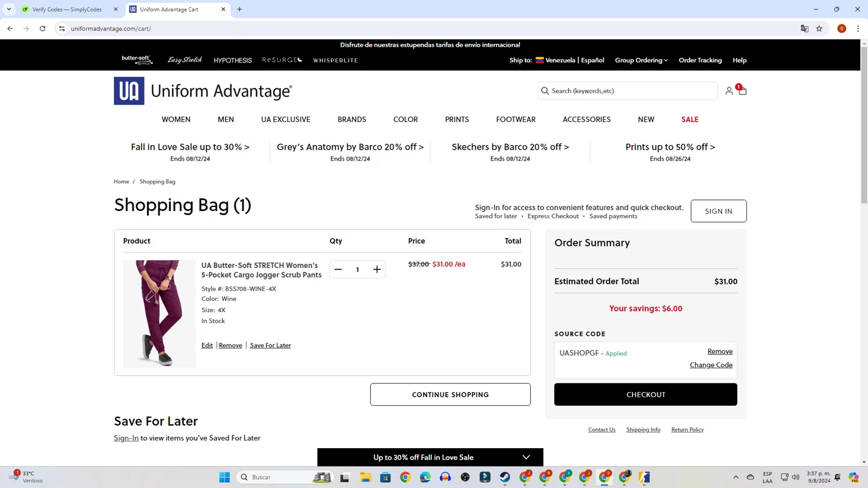The image size is (868, 488).
Task: Open the BRANDS menu
Action: 352,120
